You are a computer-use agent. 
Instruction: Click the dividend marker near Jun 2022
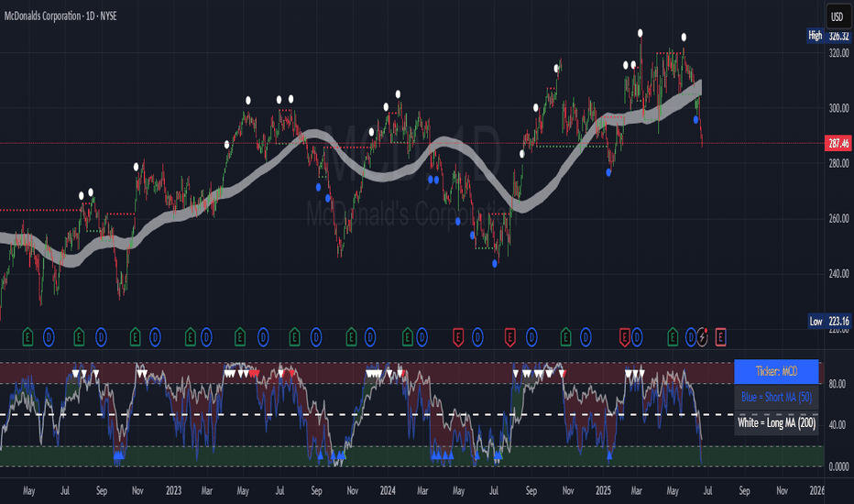pyautogui.click(x=49, y=338)
